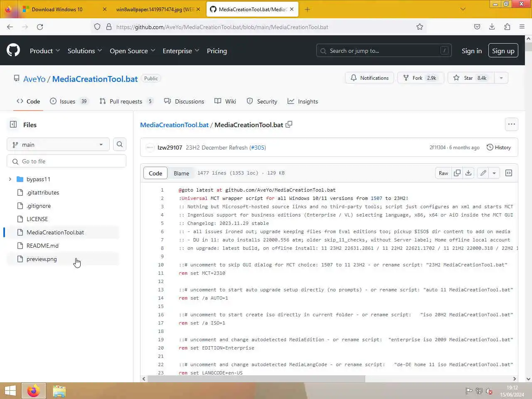The image size is (532, 399).
Task: Fork the repository button
Action: coord(421,78)
